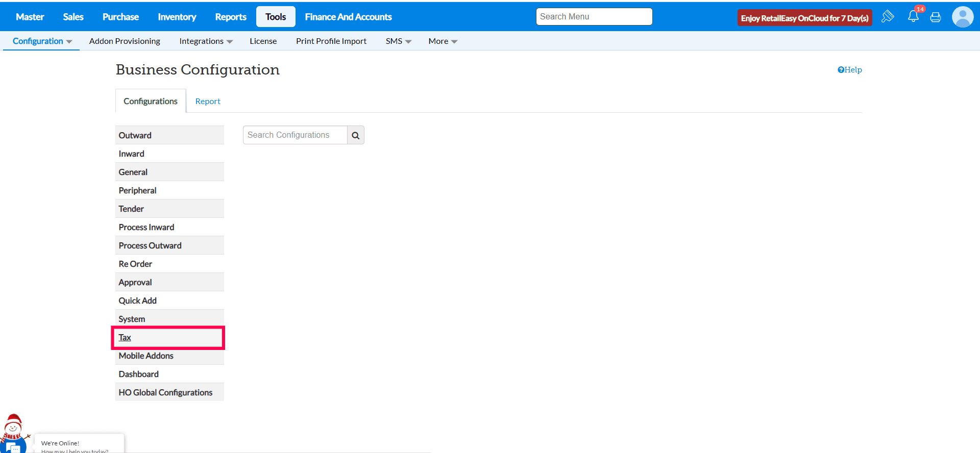Select the Outward configuration category
This screenshot has width=980, height=453.
pyautogui.click(x=169, y=135)
